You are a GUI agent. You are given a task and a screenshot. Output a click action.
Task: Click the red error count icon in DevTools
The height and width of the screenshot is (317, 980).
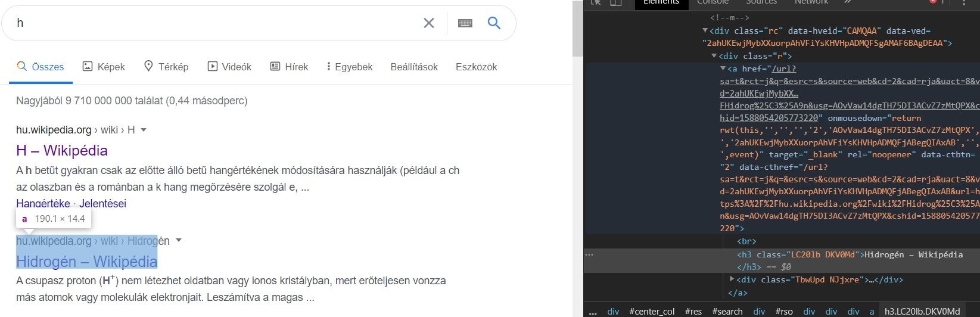933,2
